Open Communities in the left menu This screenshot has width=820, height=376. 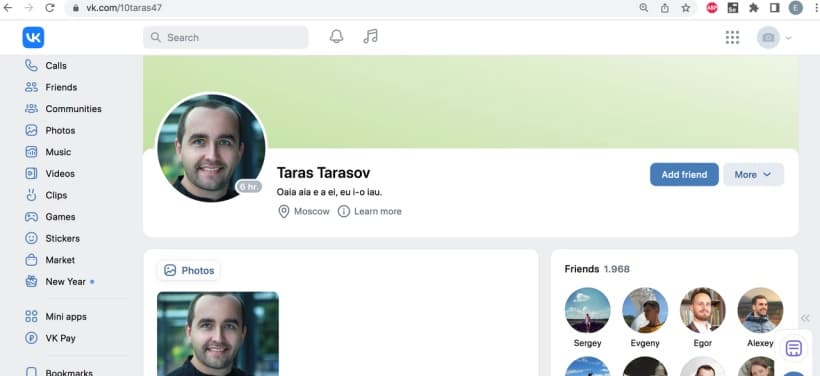click(x=73, y=109)
